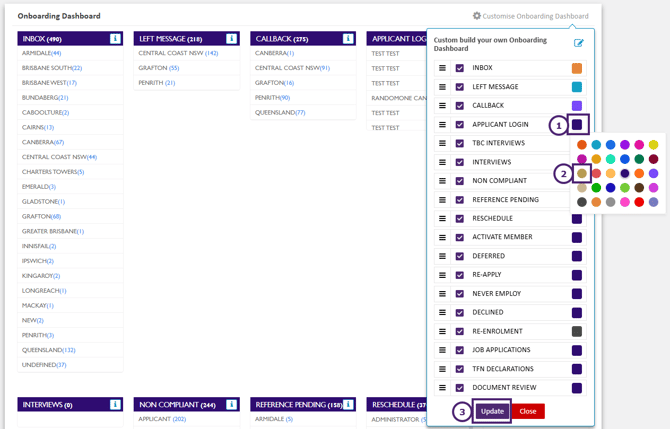Image resolution: width=670 pixels, height=429 pixels.
Task: Open CENTRAL COAST NSW (142) under Left Message
Action: 178,53
